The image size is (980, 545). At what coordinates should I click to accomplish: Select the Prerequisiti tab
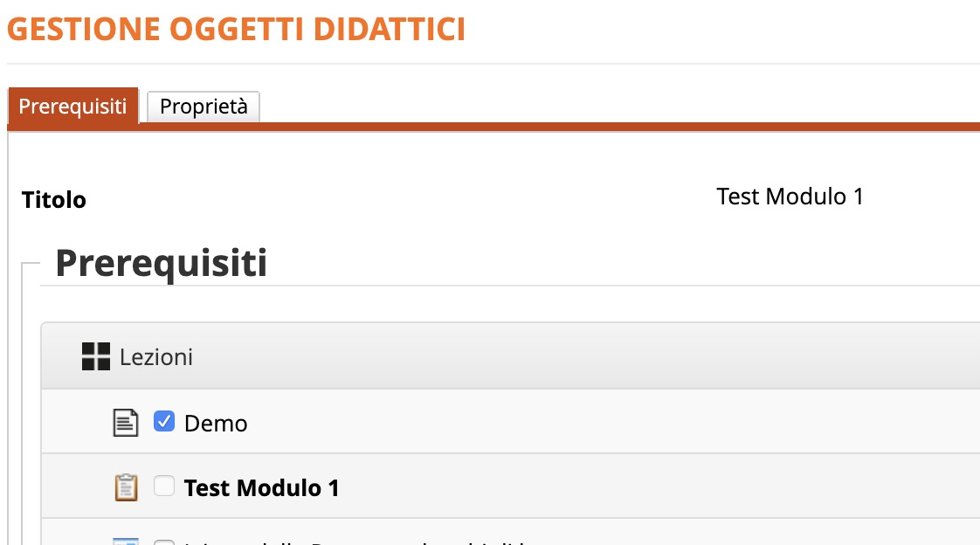click(x=73, y=106)
